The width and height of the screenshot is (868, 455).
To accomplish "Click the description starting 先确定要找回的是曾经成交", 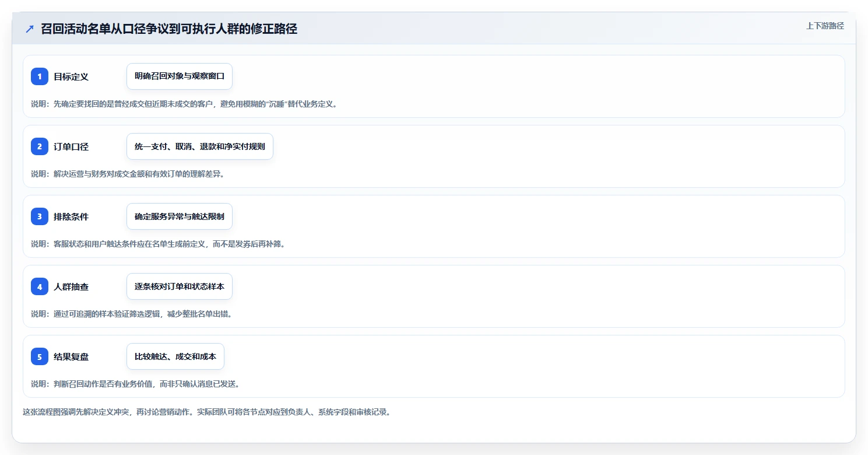I will (184, 104).
